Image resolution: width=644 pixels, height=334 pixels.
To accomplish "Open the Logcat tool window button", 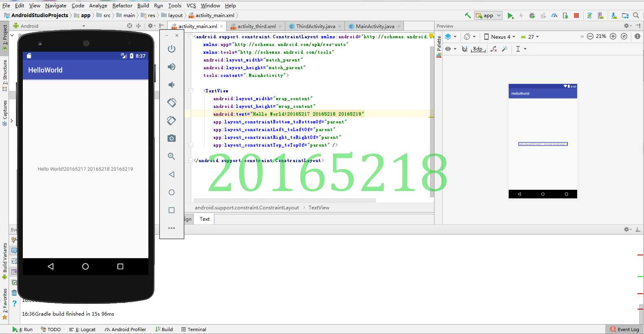I will point(82,330).
